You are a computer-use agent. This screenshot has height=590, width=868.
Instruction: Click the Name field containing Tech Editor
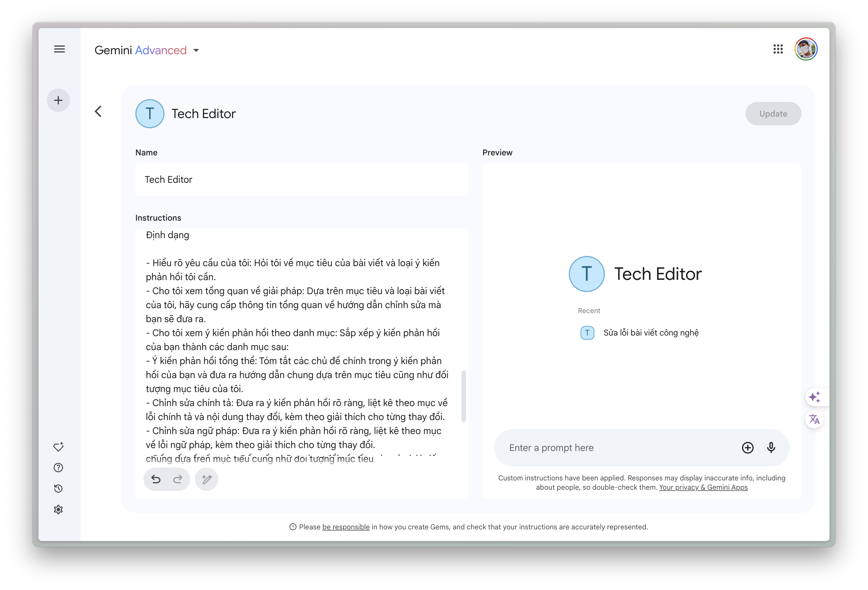pos(302,180)
